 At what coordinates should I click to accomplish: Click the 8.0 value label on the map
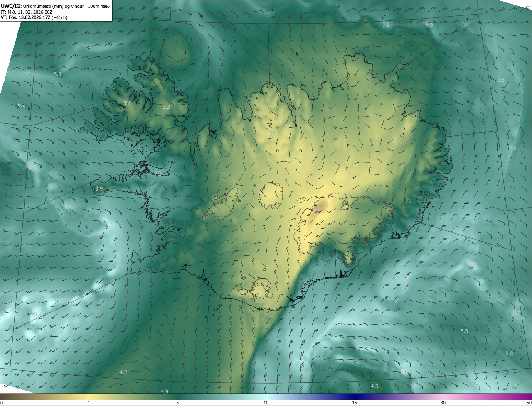pyautogui.click(x=517, y=313)
